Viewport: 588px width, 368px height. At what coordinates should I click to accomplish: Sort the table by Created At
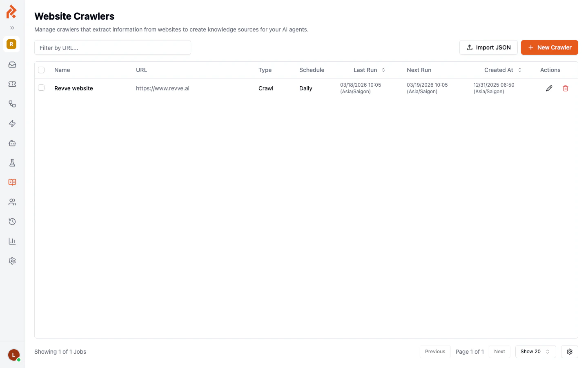519,70
